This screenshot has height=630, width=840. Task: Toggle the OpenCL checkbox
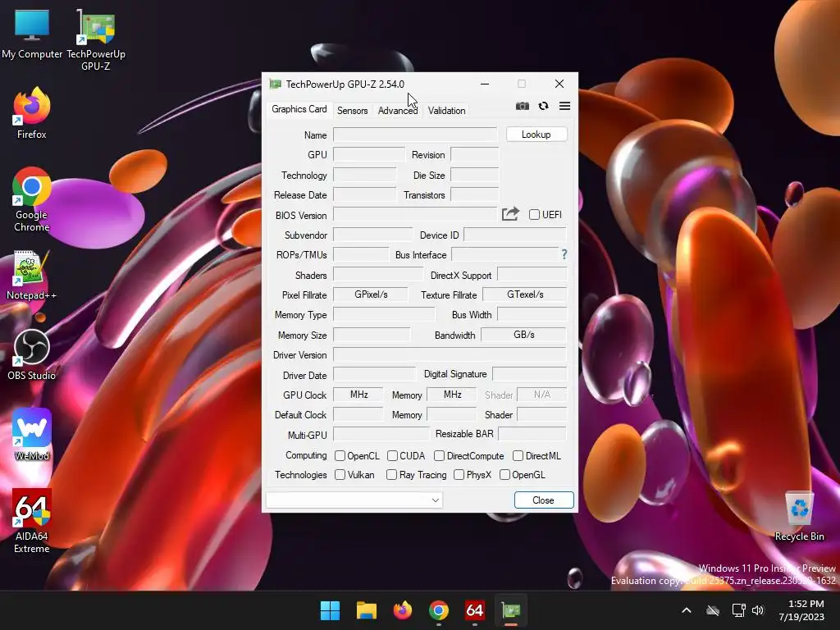pos(340,455)
